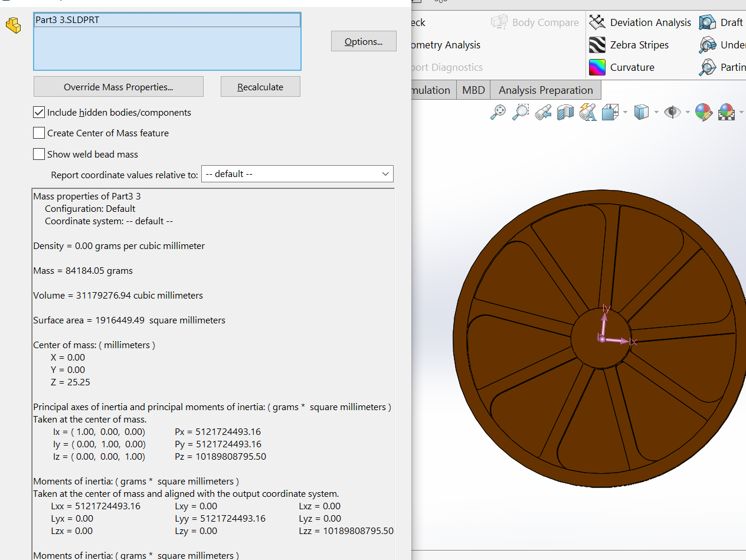Click the Options... button
This screenshot has width=746, height=560.
364,41
